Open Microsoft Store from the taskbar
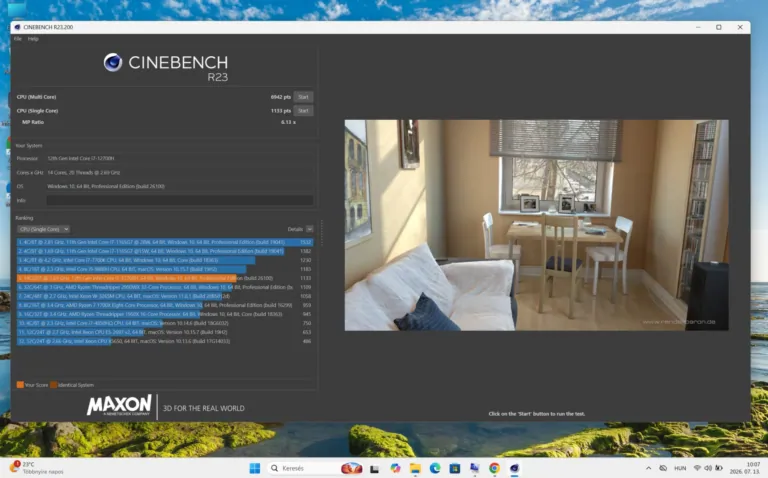This screenshot has height=478, width=768. (455, 468)
